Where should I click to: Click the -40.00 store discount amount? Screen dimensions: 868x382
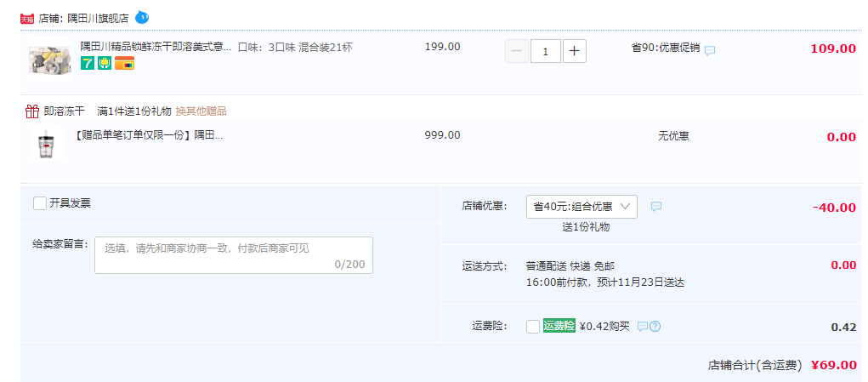pyautogui.click(x=834, y=208)
